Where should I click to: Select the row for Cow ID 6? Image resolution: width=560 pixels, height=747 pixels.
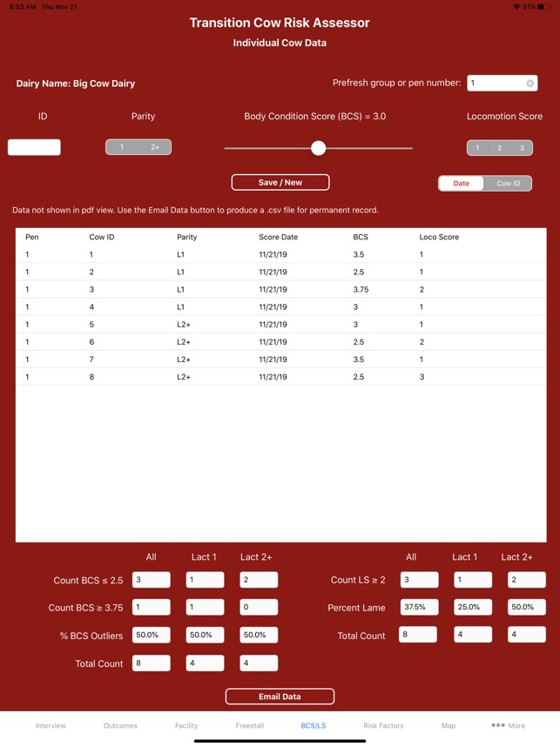281,341
